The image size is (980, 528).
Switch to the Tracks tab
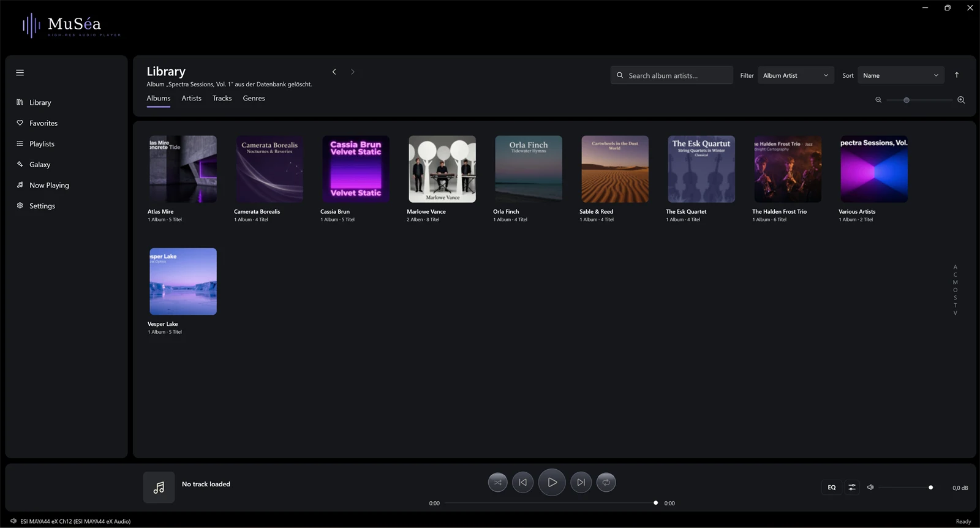[x=222, y=99]
